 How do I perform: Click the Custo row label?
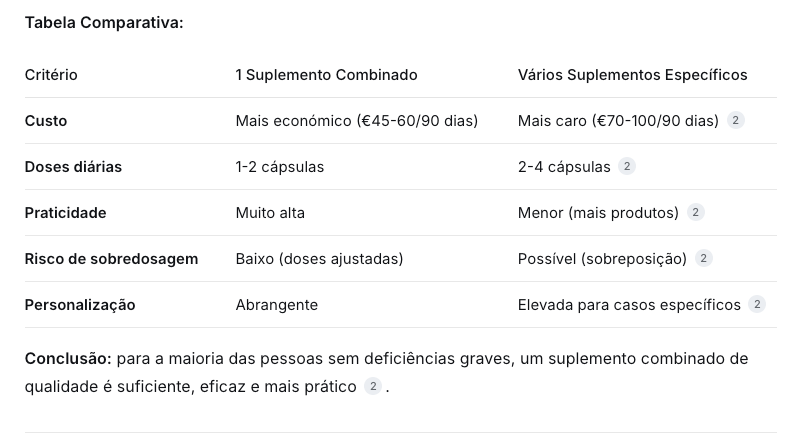(x=46, y=121)
